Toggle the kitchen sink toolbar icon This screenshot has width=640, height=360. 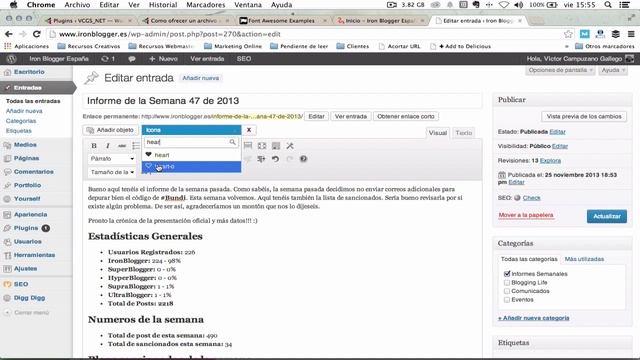(276, 146)
